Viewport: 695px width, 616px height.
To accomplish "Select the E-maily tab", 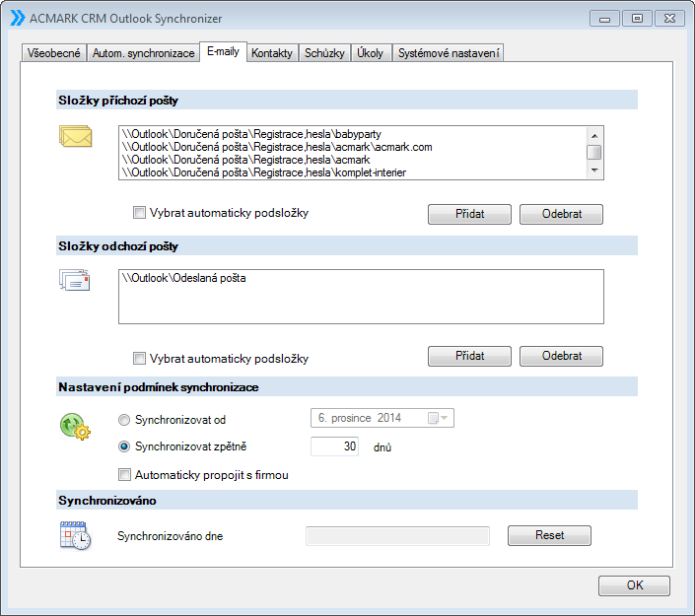I will (x=223, y=51).
